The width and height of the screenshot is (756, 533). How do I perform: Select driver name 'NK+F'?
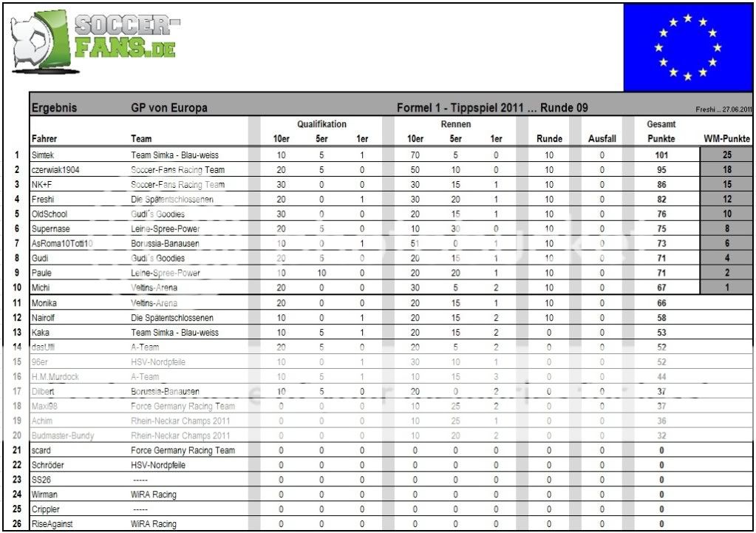click(x=42, y=185)
